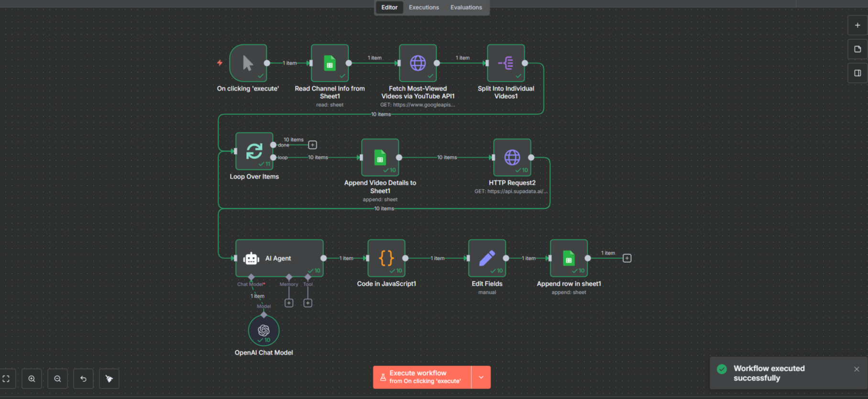Dismiss the workflow executed successfully notification

point(857,369)
